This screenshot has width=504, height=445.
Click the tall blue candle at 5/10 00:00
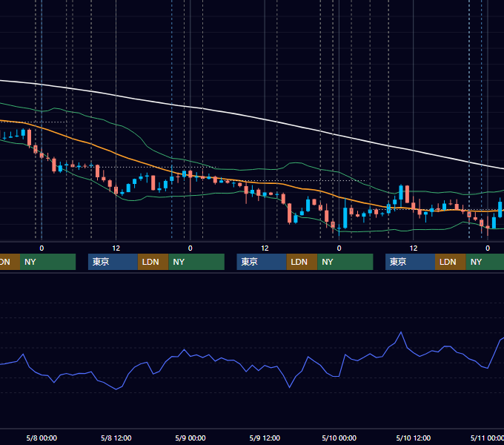pos(345,217)
